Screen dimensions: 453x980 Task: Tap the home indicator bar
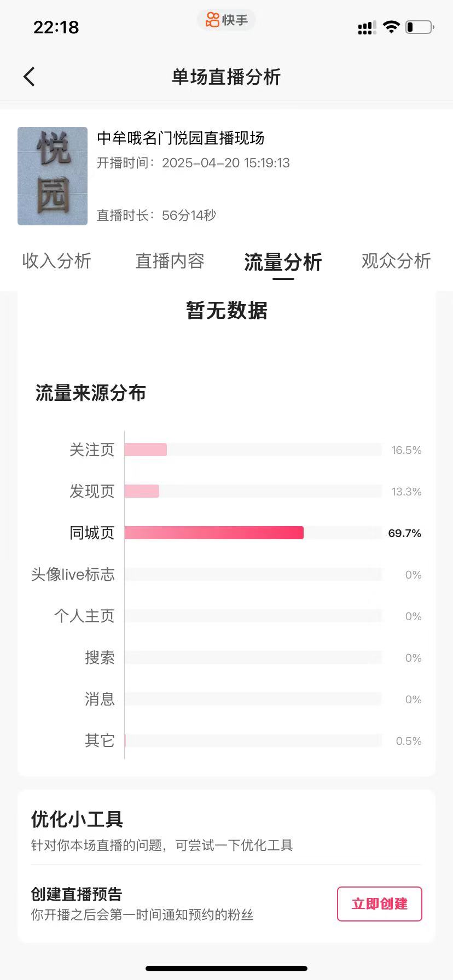point(226,968)
